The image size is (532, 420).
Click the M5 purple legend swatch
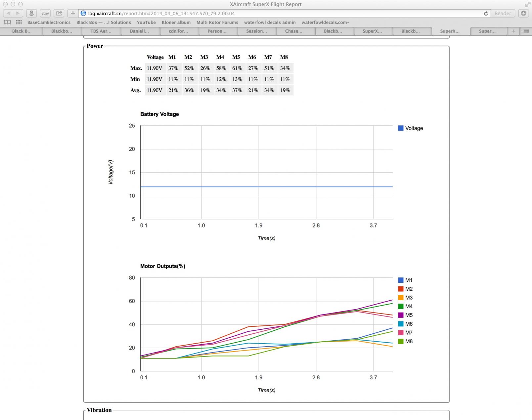point(401,315)
